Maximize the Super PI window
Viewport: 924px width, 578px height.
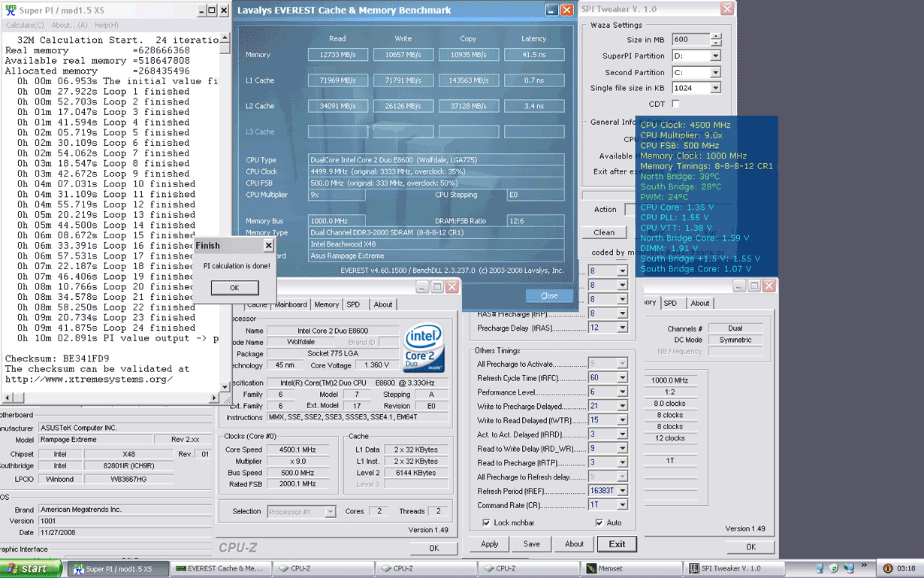[212, 11]
